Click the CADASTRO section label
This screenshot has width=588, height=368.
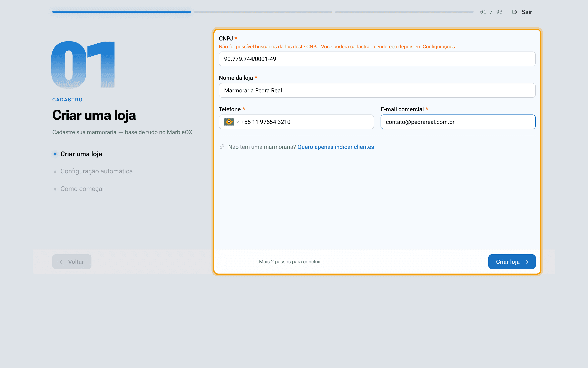tap(67, 100)
